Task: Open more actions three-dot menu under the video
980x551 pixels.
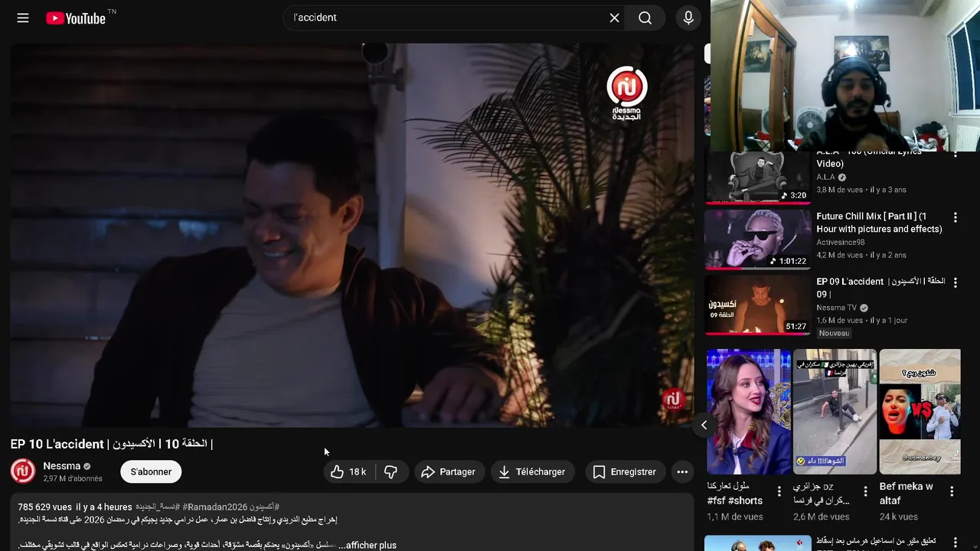Action: (x=682, y=471)
